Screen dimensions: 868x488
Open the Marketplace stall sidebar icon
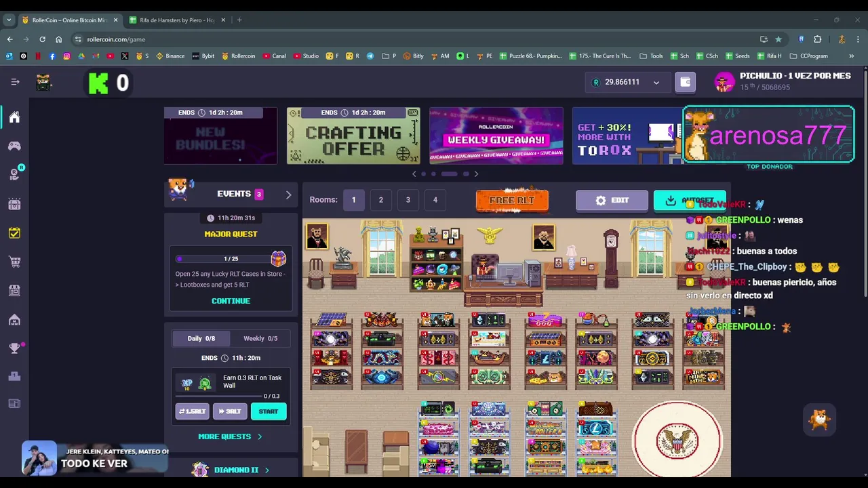coord(14,290)
